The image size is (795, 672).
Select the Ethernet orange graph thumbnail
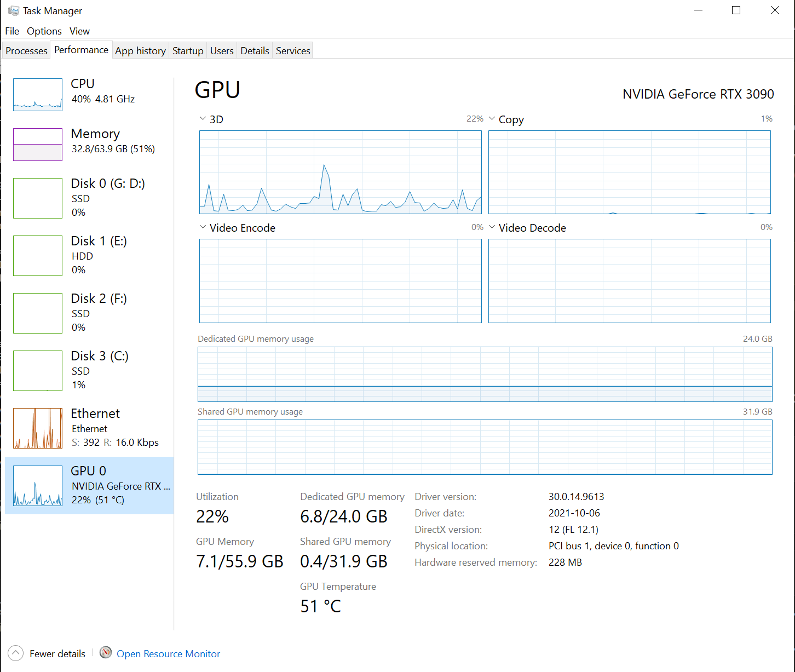point(38,428)
